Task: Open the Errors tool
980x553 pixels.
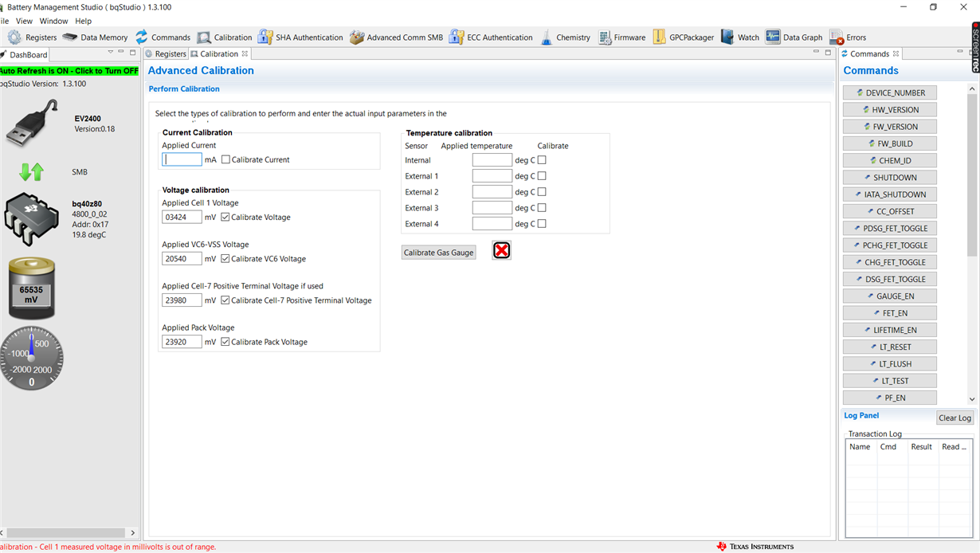Action: click(x=848, y=37)
